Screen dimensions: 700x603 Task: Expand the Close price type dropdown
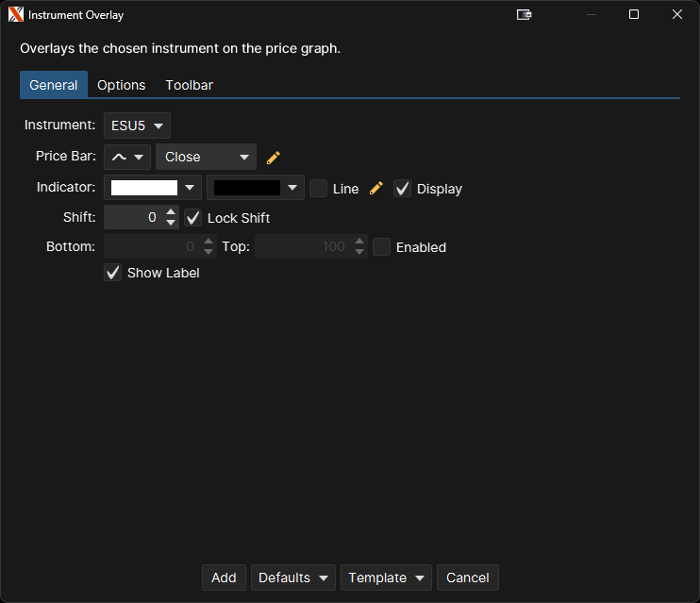tap(206, 158)
